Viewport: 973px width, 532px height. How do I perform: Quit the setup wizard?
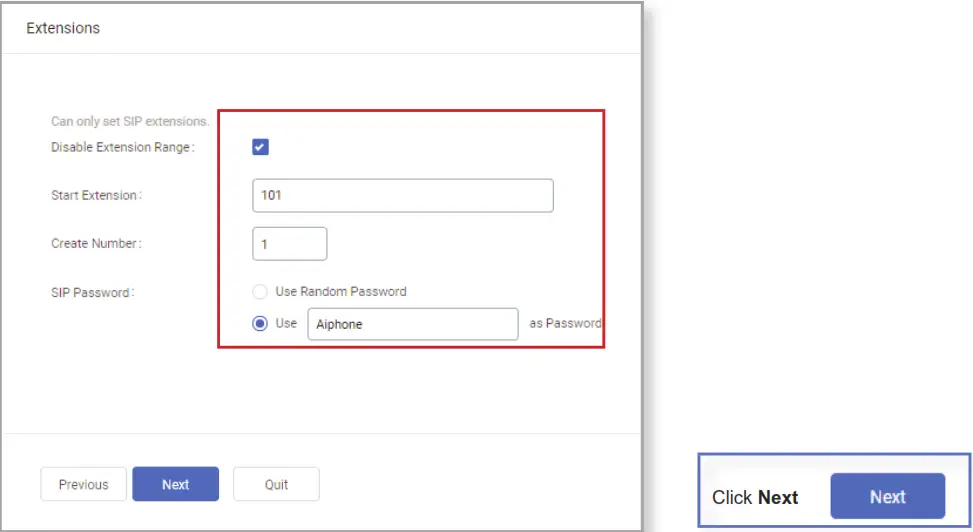tap(276, 484)
